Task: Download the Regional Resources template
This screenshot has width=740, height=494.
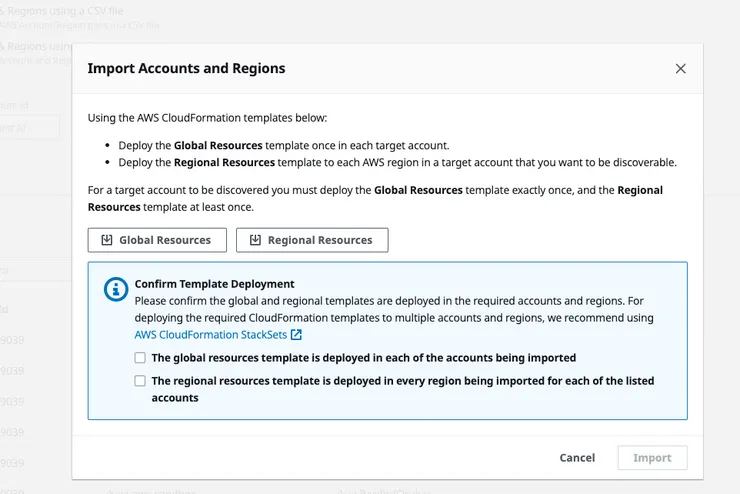Action: 312,240
